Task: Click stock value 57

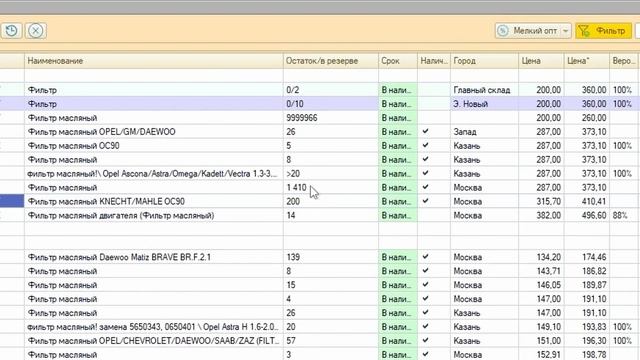Action: coord(291,341)
